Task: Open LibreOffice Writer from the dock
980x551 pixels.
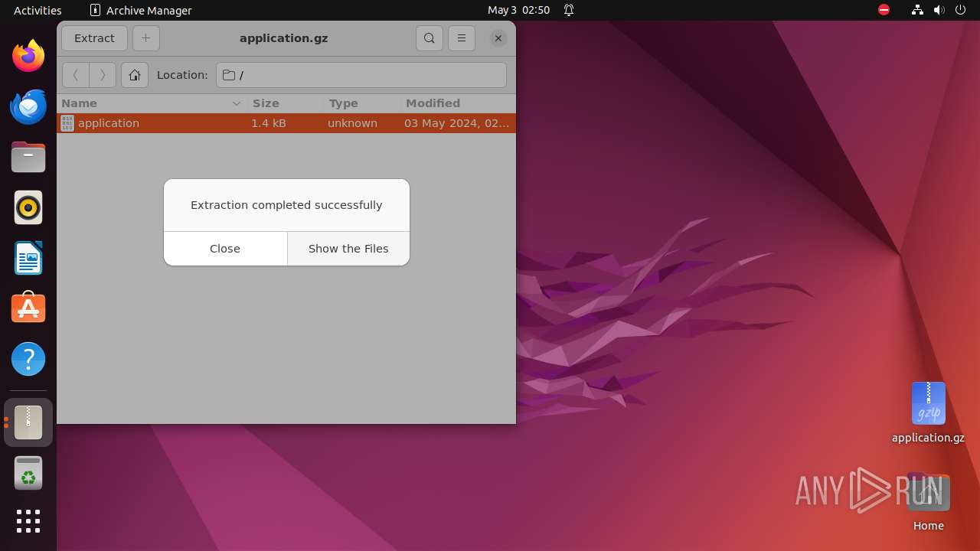Action: (28, 258)
